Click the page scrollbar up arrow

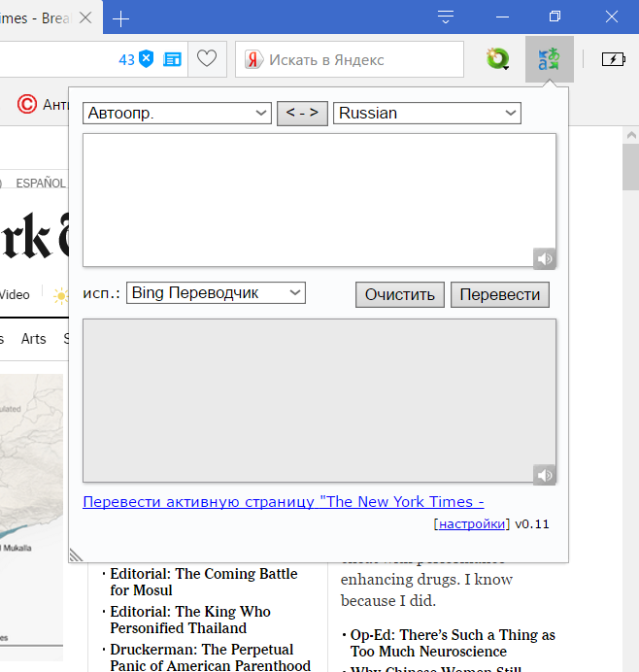[x=631, y=135]
